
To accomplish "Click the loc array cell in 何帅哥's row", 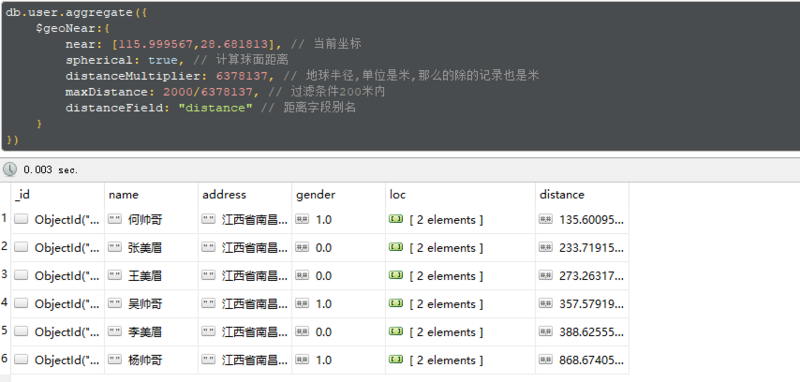I will point(460,220).
